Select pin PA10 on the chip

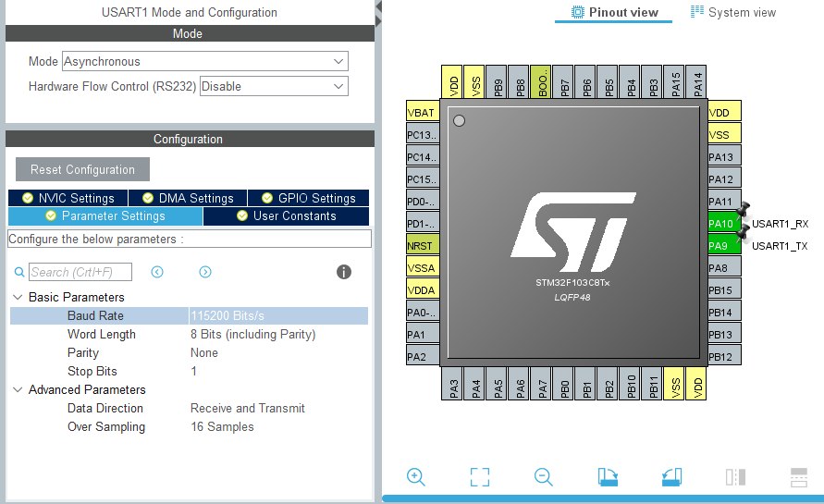coord(724,224)
